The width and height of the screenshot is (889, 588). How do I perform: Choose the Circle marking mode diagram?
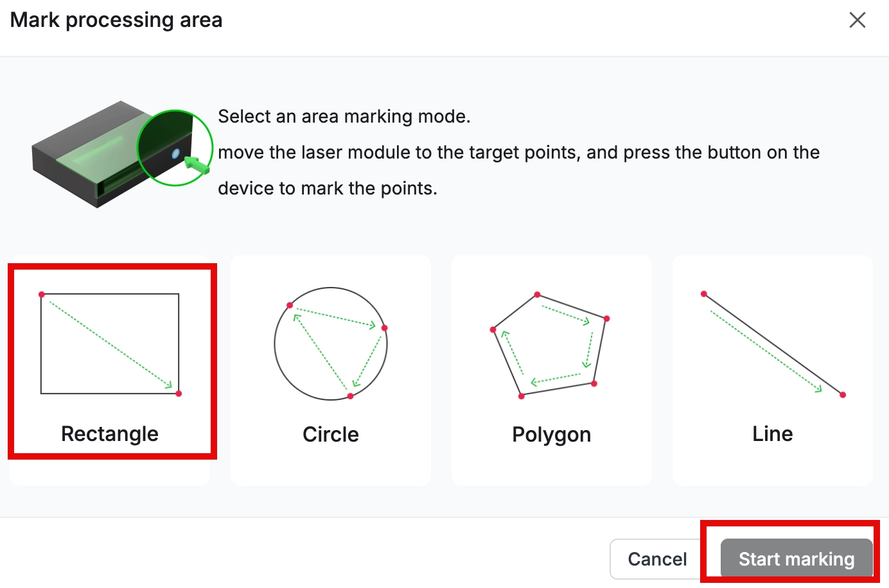(331, 343)
